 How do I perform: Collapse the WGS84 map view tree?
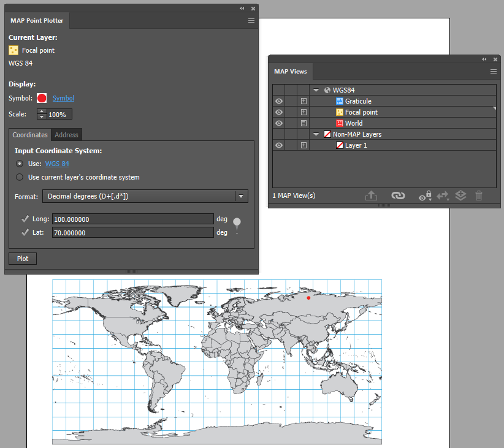click(316, 90)
